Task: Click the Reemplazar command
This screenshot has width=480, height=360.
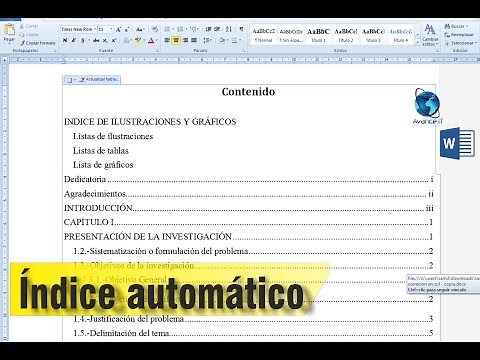Action: pyautogui.click(x=459, y=35)
